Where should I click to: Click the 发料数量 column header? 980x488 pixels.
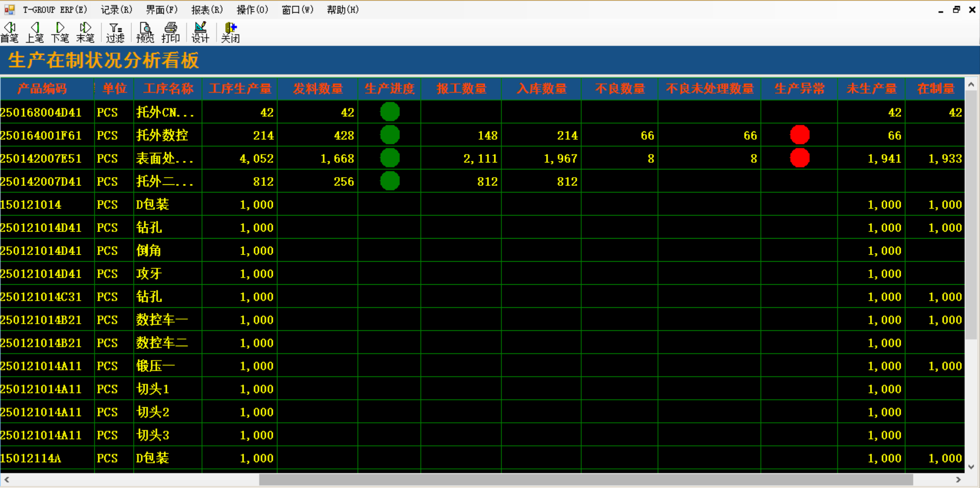[318, 89]
